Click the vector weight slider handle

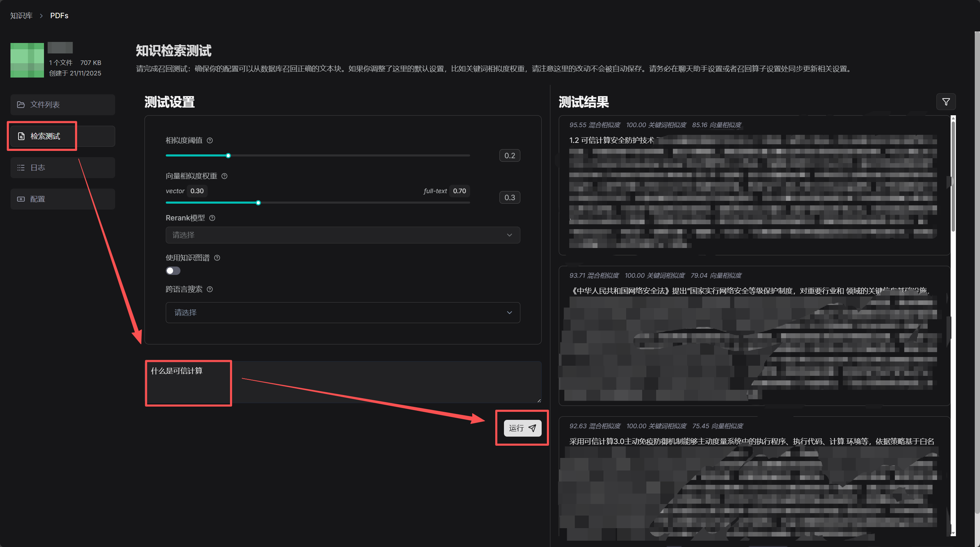pos(258,203)
